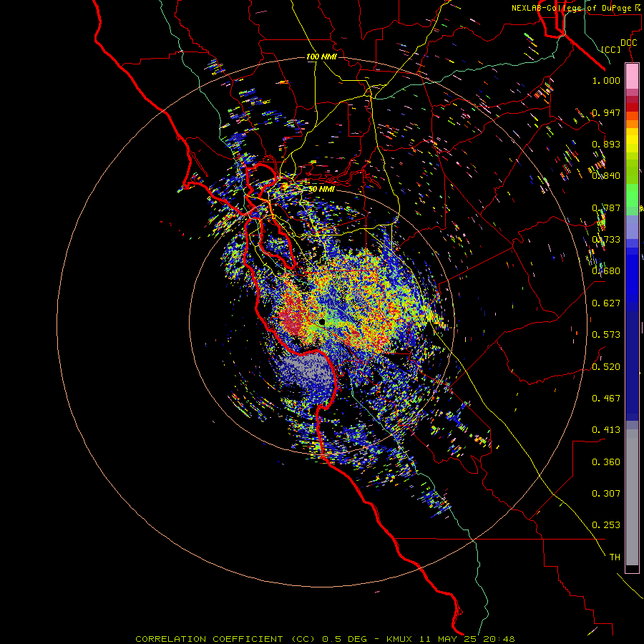Click the TH threshold label
Screen dimensions: 644x644
[x=615, y=557]
